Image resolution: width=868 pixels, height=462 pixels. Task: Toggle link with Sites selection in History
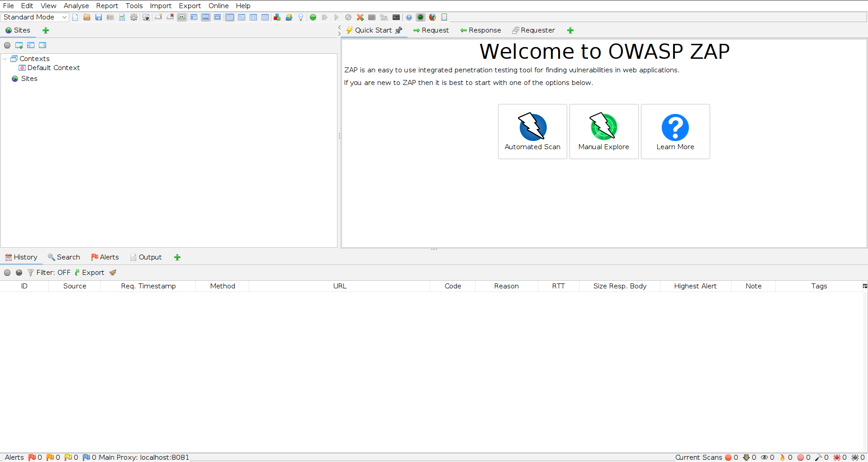pyautogui.click(x=19, y=273)
